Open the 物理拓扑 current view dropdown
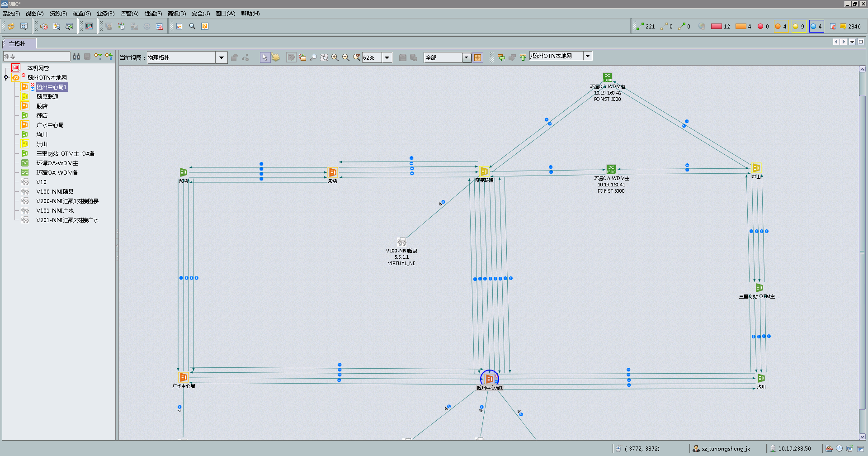The height and width of the screenshot is (456, 868). pyautogui.click(x=221, y=57)
